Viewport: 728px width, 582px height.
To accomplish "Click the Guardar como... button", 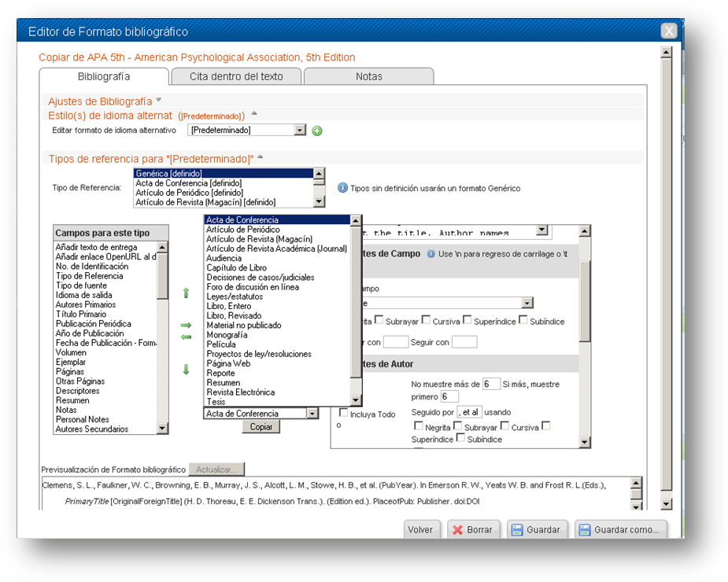I will click(621, 529).
